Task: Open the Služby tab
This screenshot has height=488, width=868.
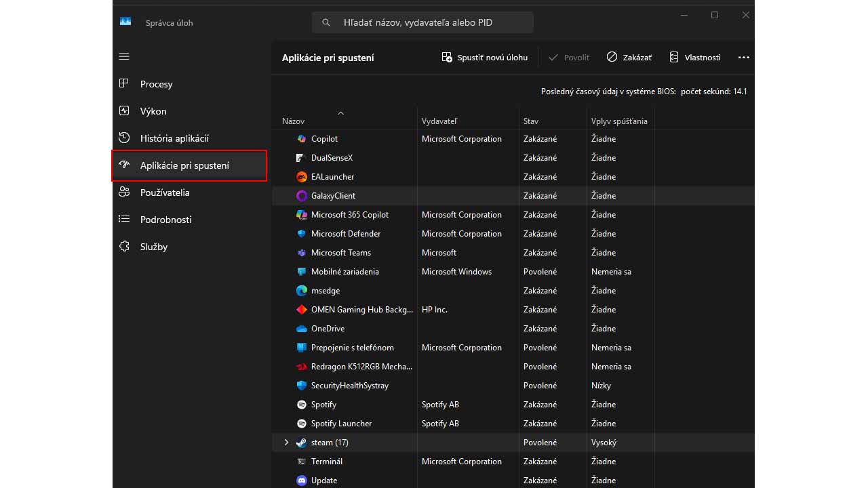Action: point(190,247)
